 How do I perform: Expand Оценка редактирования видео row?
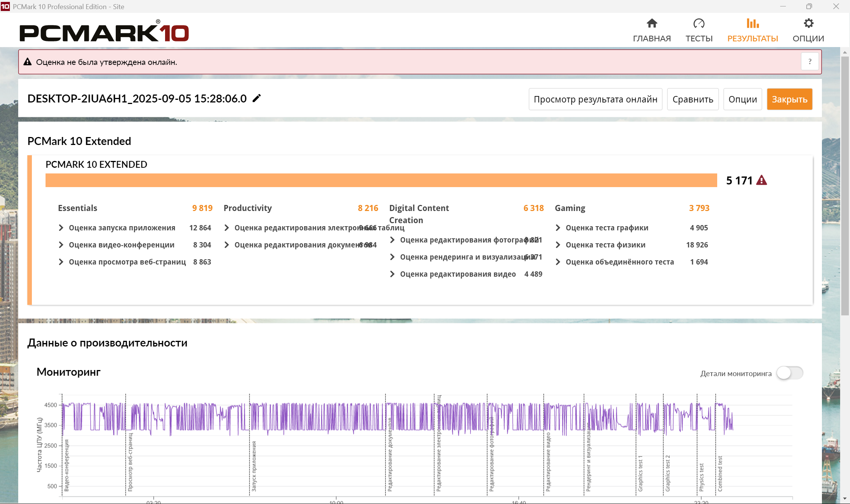392,274
